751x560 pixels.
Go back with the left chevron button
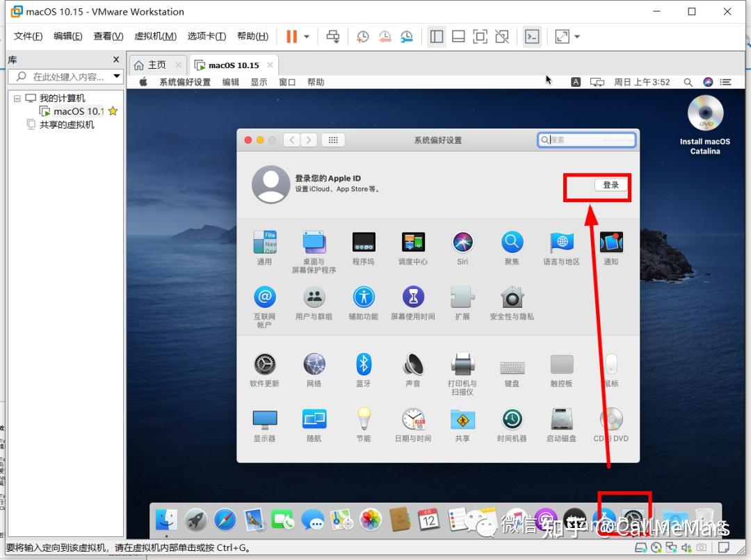[291, 140]
